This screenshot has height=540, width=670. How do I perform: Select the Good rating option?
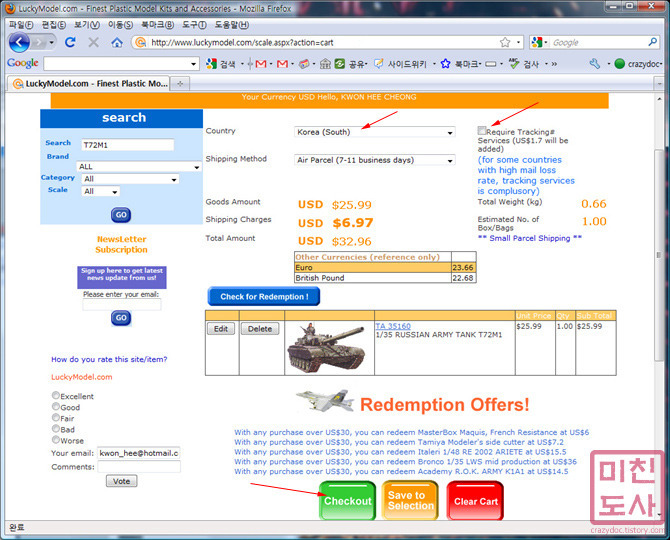click(56, 406)
